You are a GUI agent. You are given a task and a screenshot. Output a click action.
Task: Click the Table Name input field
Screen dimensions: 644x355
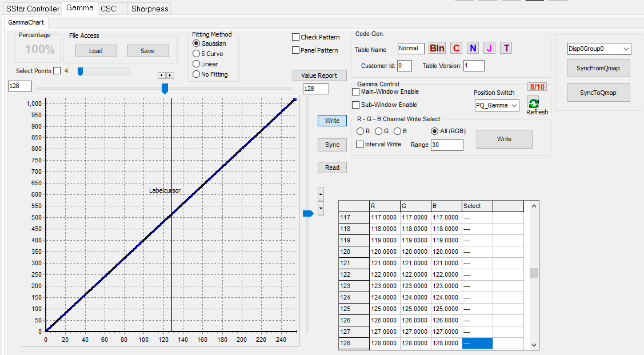point(411,49)
